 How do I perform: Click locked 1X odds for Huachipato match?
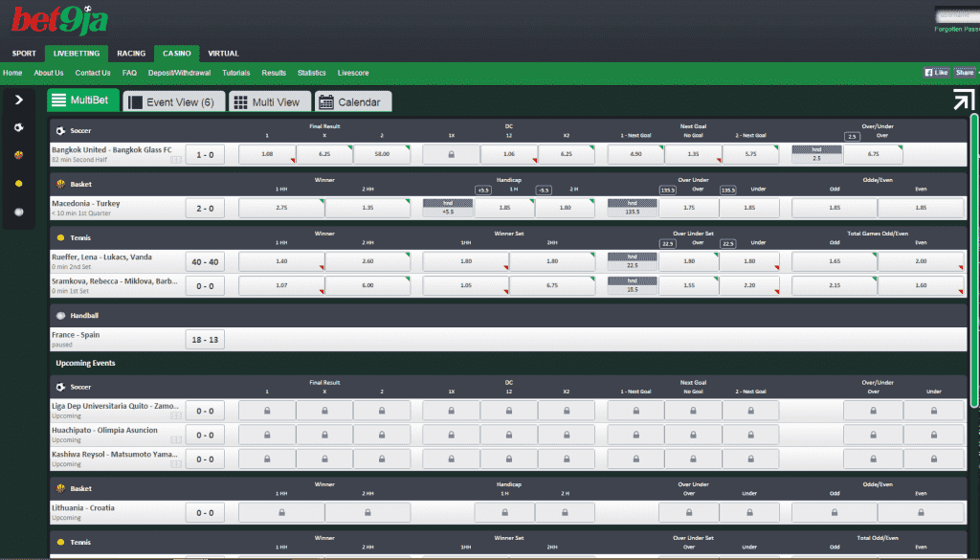click(x=452, y=435)
